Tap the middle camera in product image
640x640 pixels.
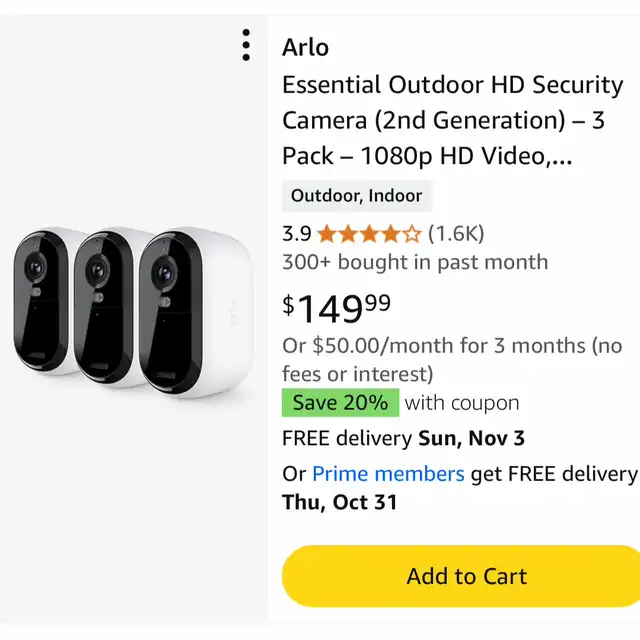(105, 304)
